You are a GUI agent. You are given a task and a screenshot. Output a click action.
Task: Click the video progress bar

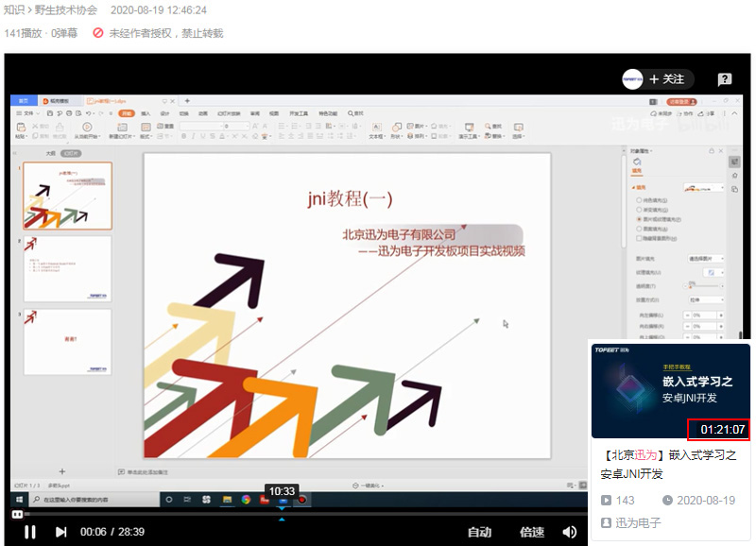pos(299,514)
